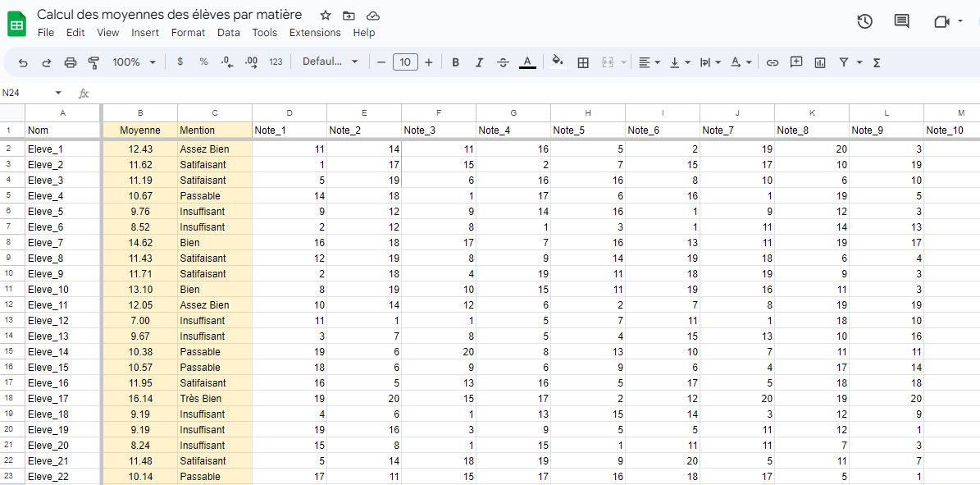Image resolution: width=980 pixels, height=485 pixels.
Task: Open comment history
Action: 901,21
